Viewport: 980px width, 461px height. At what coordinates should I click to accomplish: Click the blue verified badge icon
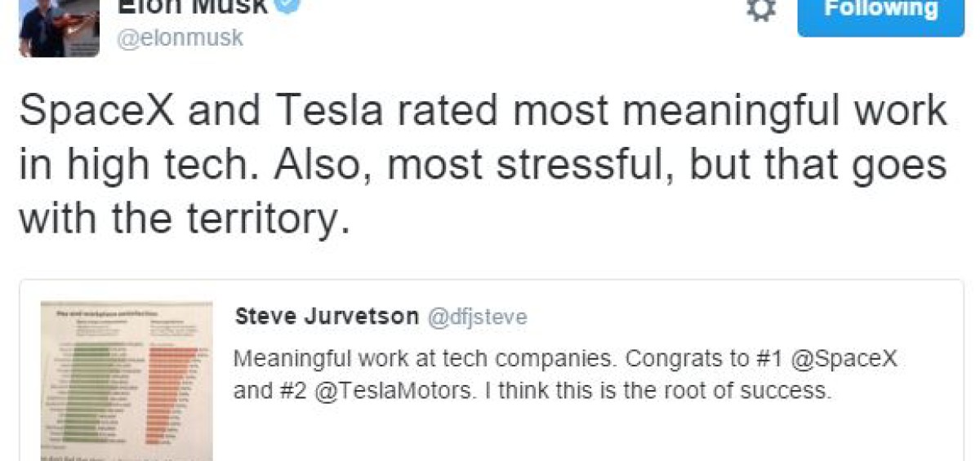[289, 7]
